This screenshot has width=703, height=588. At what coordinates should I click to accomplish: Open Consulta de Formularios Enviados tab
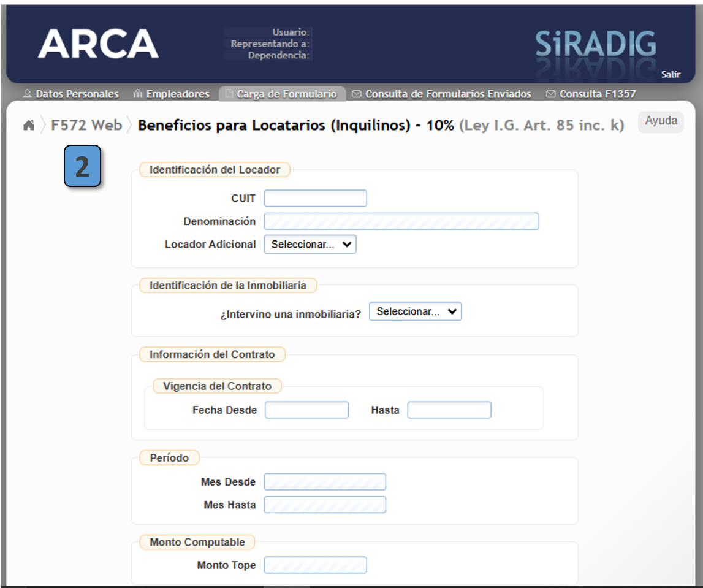pos(441,94)
